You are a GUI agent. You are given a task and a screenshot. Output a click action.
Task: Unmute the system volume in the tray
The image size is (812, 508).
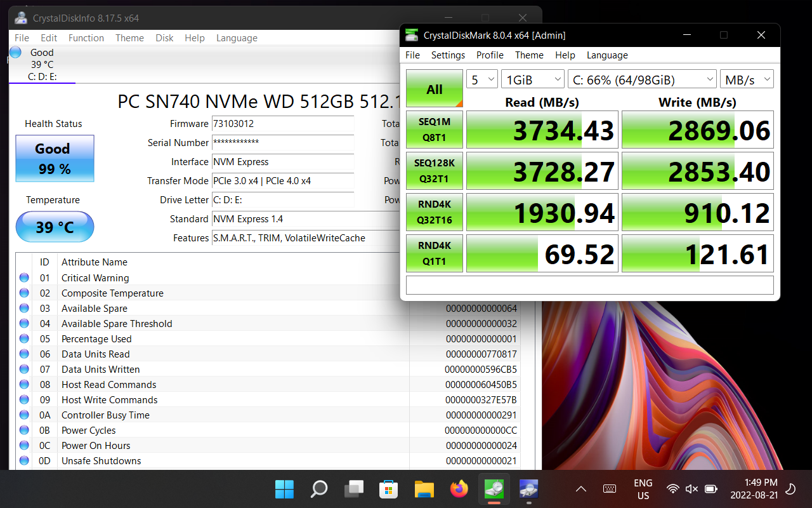691,489
